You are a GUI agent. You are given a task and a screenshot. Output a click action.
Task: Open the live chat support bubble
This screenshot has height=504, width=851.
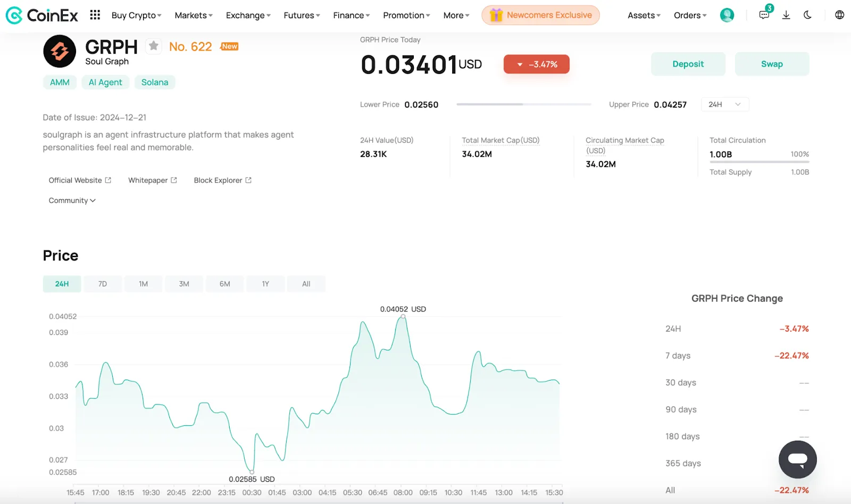click(x=797, y=459)
